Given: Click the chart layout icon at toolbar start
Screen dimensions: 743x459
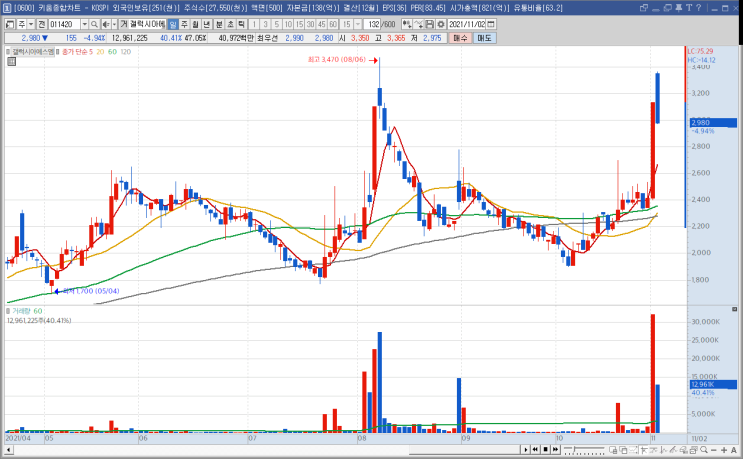Looking at the screenshot, I should [9, 24].
